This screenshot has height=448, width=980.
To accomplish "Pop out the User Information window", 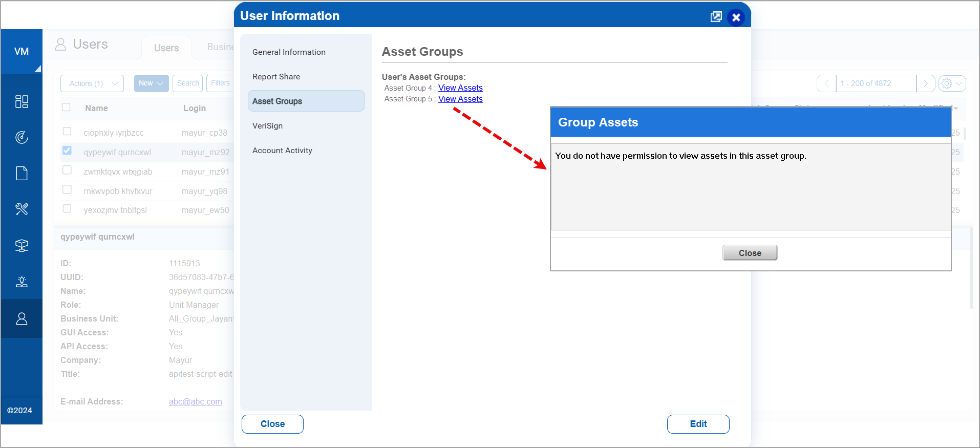I will [716, 17].
